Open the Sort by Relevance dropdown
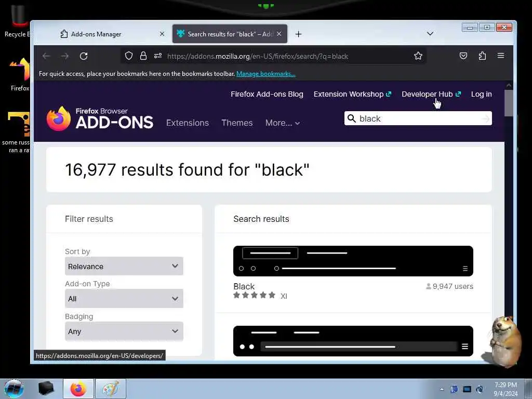Image resolution: width=532 pixels, height=399 pixels. click(x=124, y=267)
